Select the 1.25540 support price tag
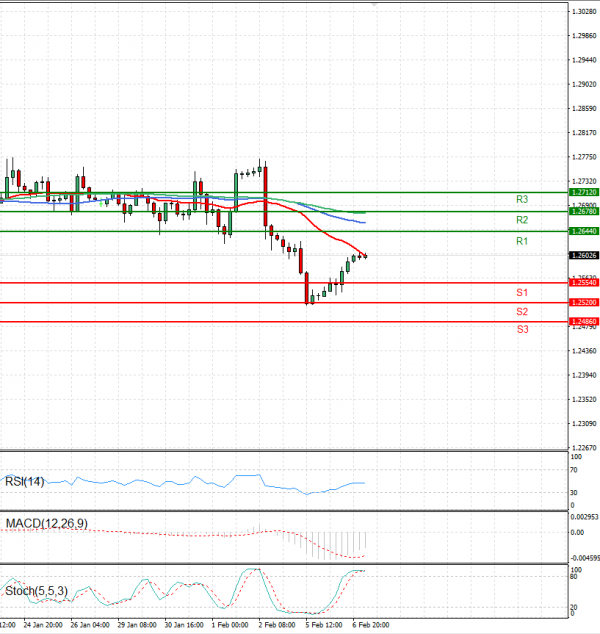Viewport: 600px width, 634px height. tap(584, 283)
